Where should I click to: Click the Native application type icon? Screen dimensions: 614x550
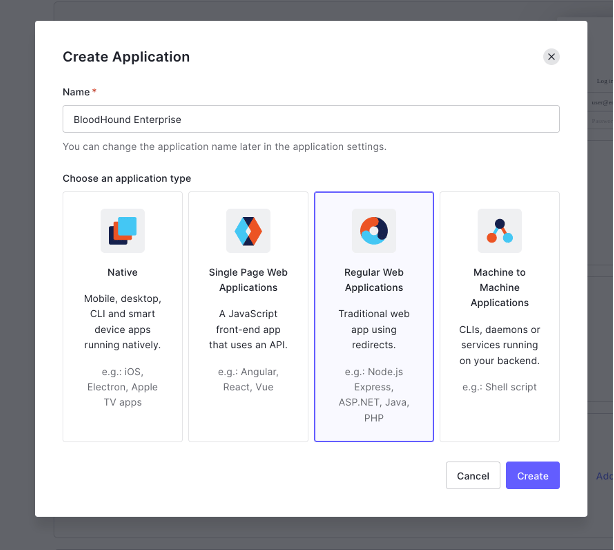[123, 231]
